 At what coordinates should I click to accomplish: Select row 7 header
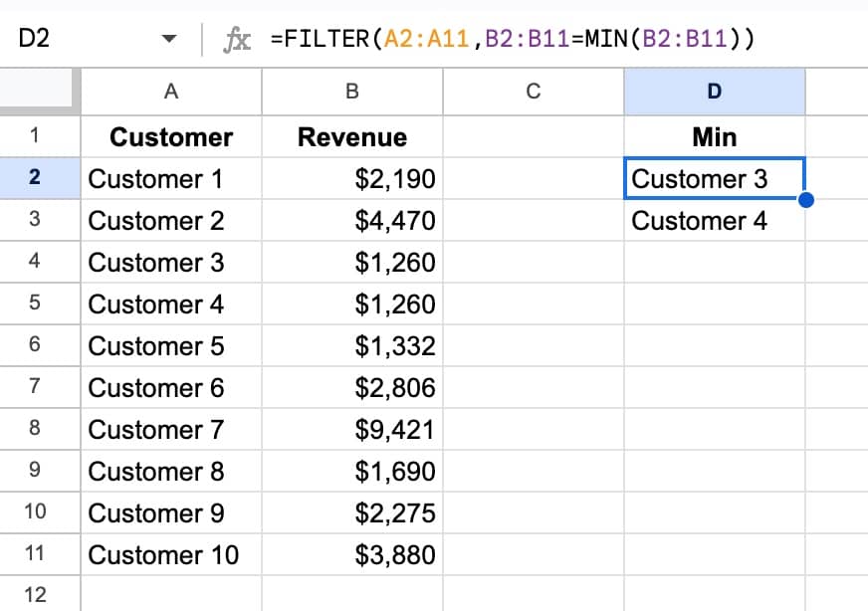click(35, 387)
